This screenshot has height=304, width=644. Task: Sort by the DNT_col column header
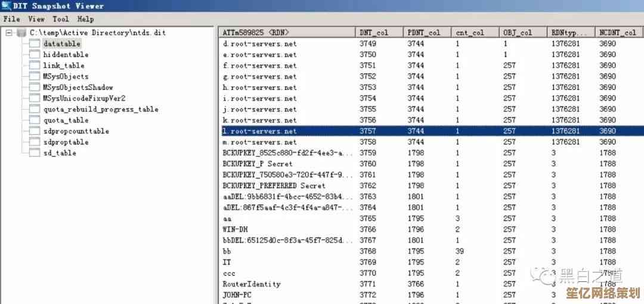pos(378,32)
